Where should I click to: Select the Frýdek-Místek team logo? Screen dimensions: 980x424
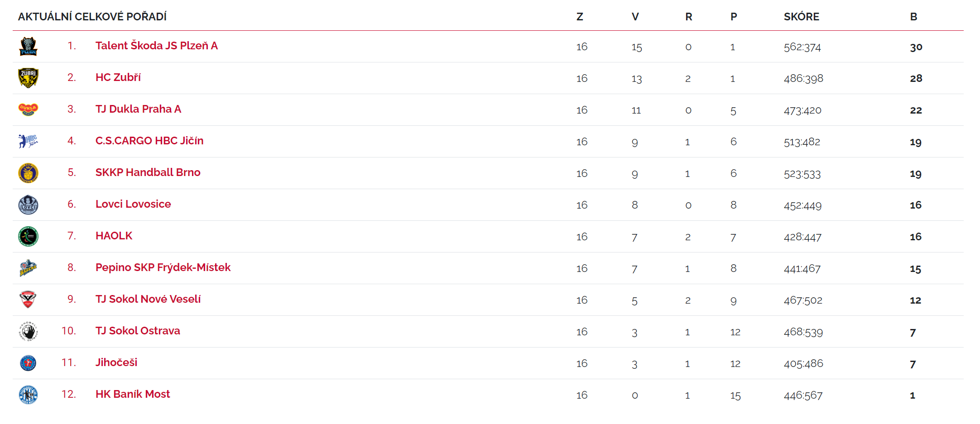tap(28, 268)
